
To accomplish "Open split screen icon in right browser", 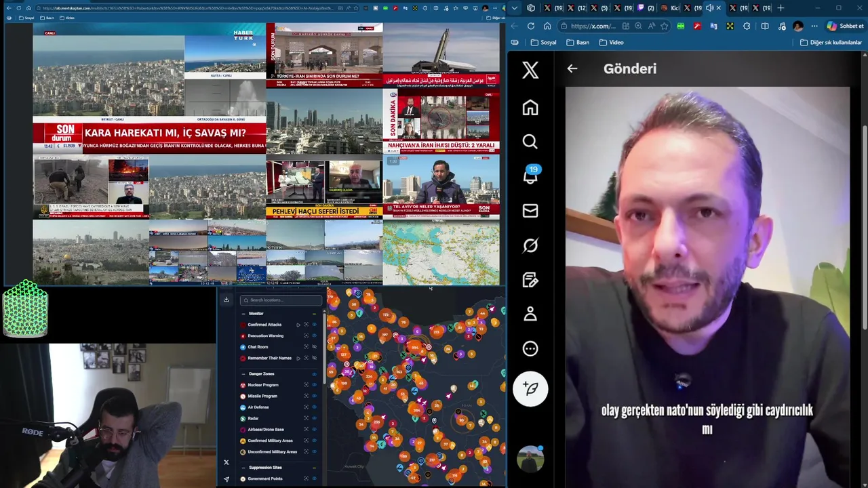I will (x=765, y=26).
